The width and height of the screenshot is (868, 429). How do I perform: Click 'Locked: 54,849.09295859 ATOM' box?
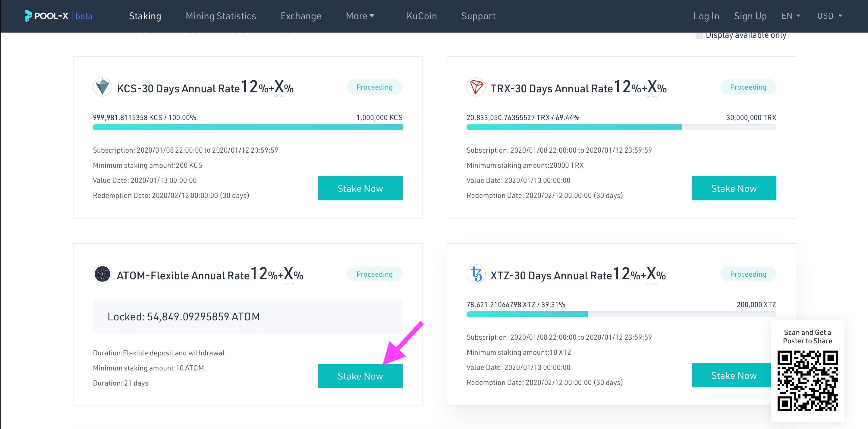[x=248, y=316]
